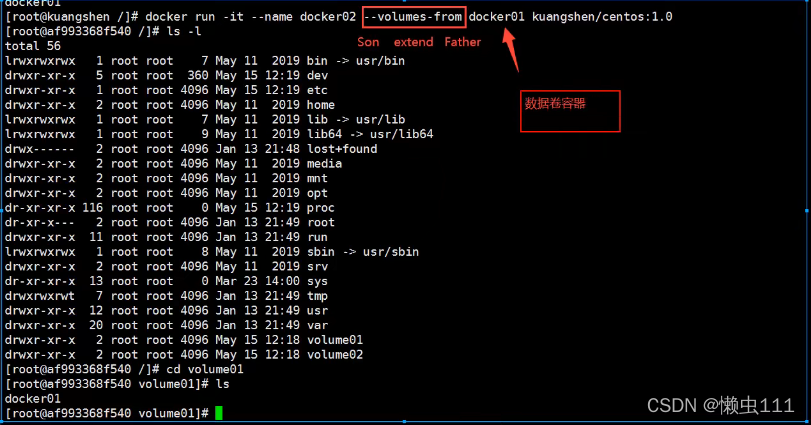
Task: Click the 'drwx------' permission string
Action: click(40, 149)
